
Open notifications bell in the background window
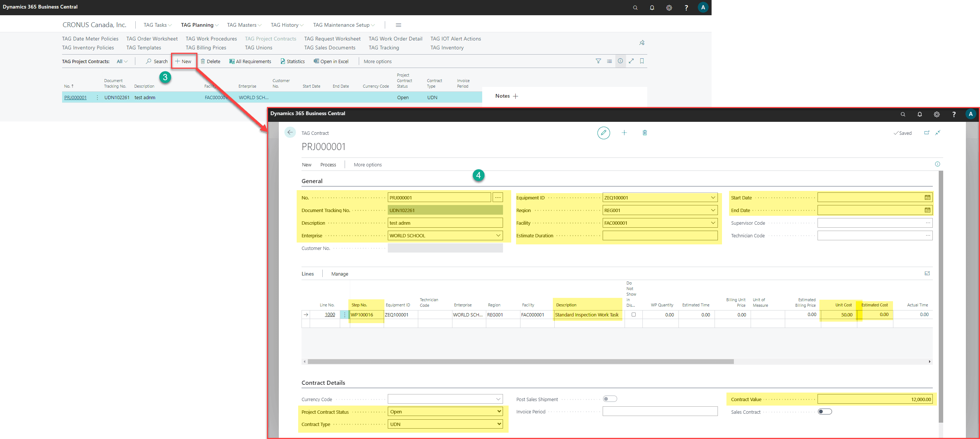[x=652, y=7]
